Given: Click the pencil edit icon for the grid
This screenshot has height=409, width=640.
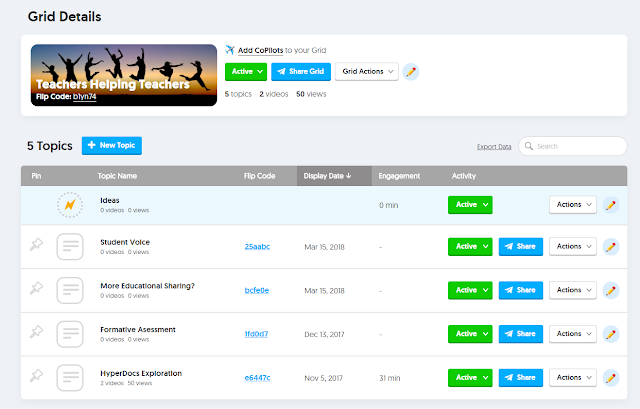Looking at the screenshot, I should click(411, 72).
